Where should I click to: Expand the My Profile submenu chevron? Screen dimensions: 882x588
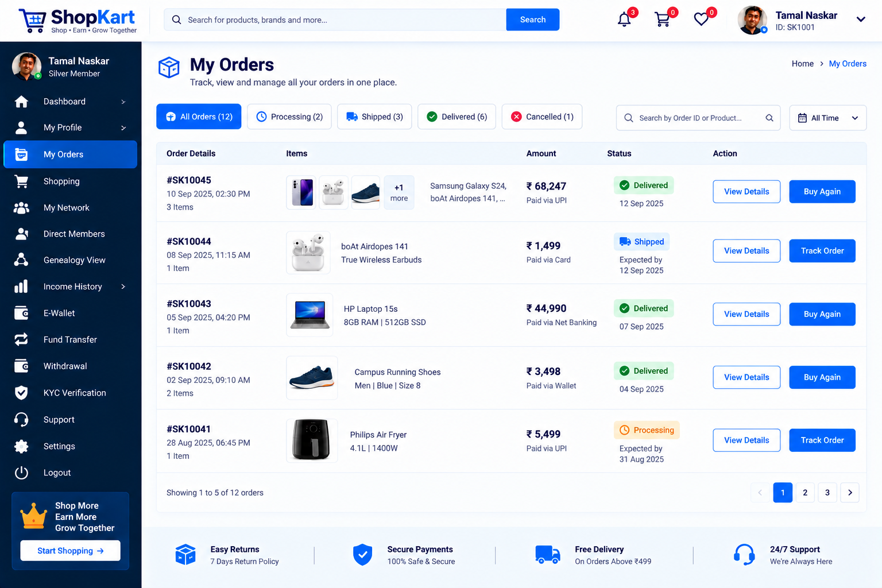click(123, 127)
